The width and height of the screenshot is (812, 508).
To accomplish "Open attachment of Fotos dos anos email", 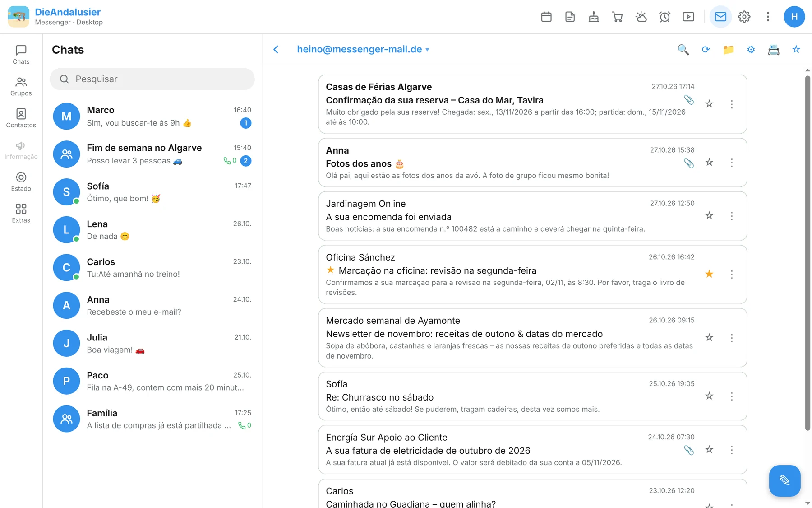I will [x=689, y=163].
